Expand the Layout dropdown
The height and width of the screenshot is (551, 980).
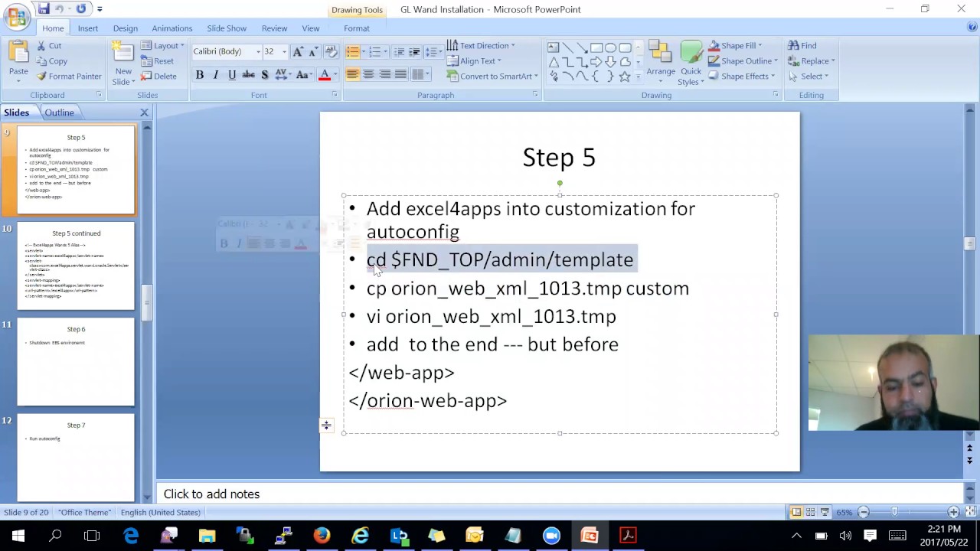163,46
